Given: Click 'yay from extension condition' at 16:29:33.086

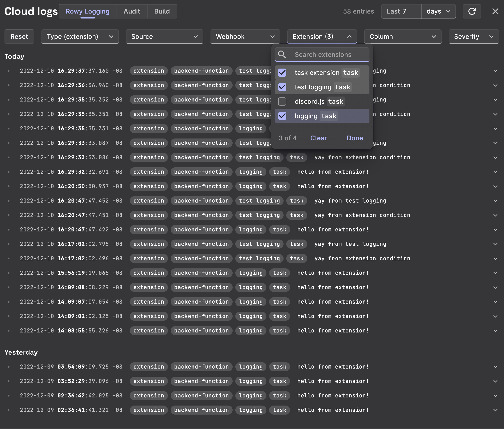Looking at the screenshot, I should pos(362,158).
